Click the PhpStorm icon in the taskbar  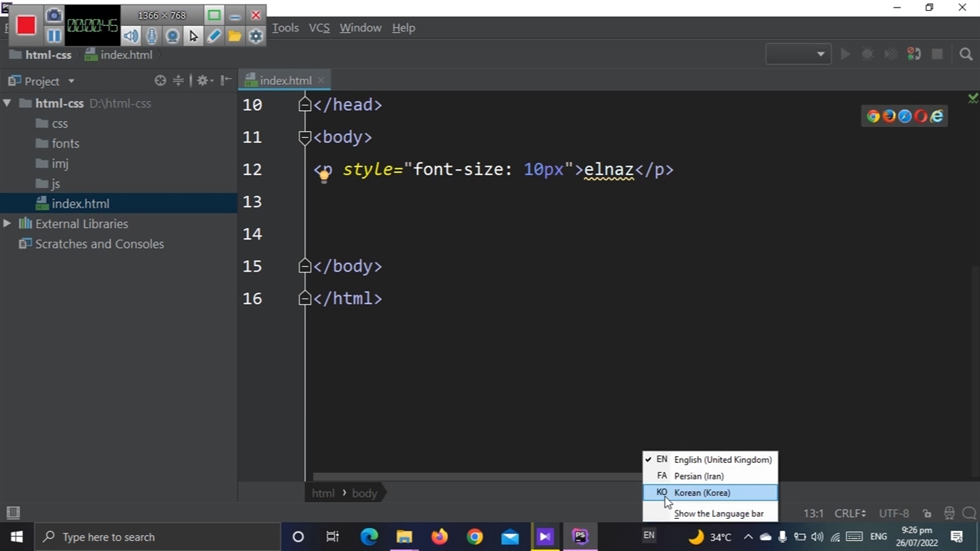click(580, 536)
